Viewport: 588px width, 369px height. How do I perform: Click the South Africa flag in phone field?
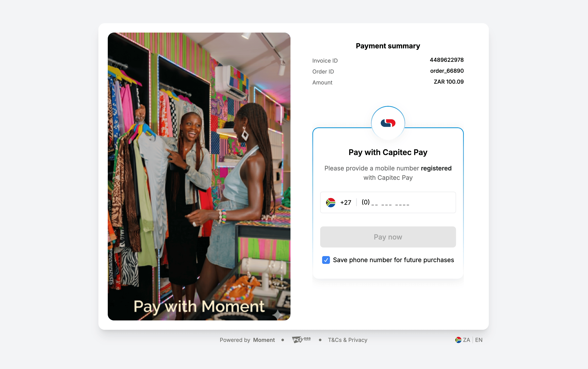click(331, 202)
